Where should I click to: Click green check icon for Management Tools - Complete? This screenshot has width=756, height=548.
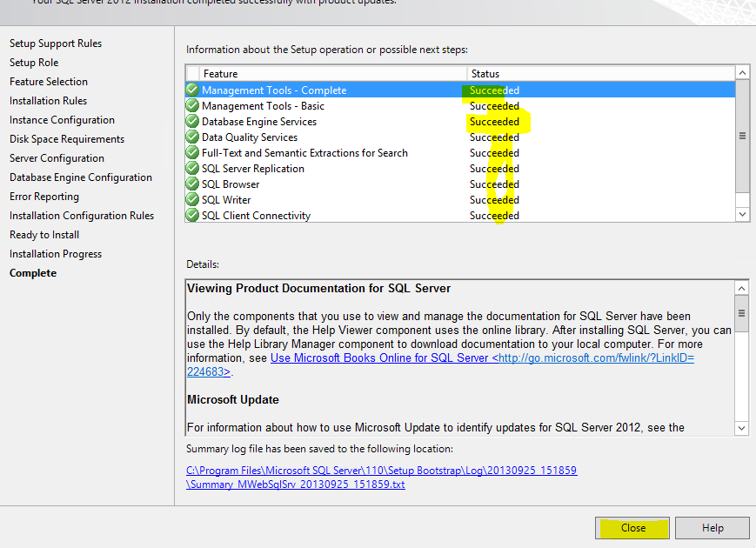(192, 90)
